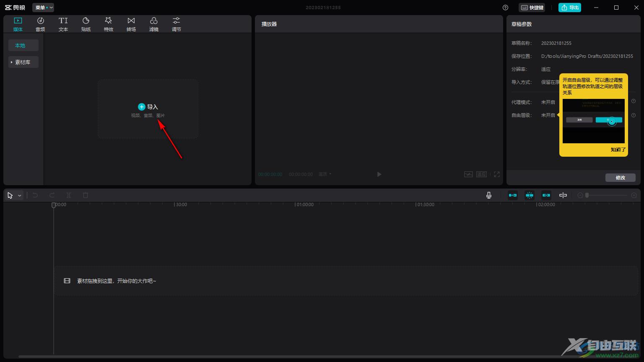644x362 pixels.
Task: Click the 未开启 value of 代理模式
Action: point(548,102)
